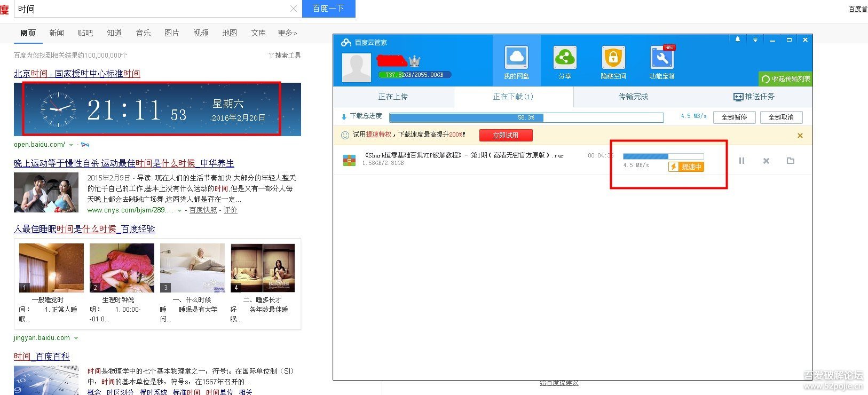Click the smiley icon in trial banner

(x=345, y=135)
